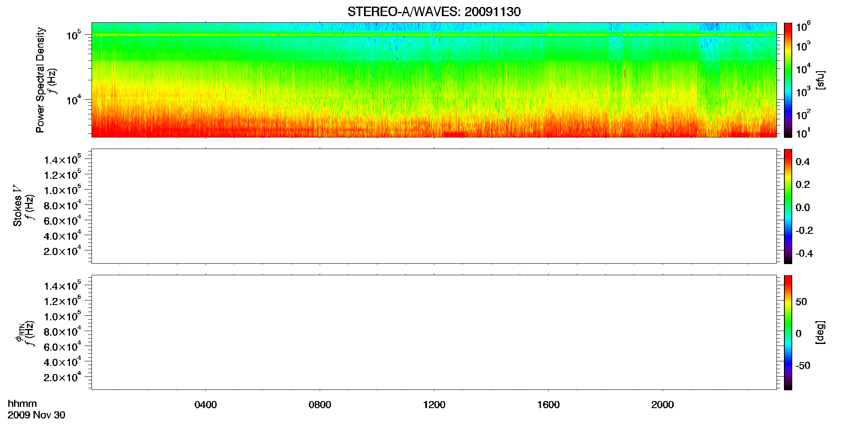Click the 2009 Nov 30 date label
868x447 pixels.
pos(36,415)
